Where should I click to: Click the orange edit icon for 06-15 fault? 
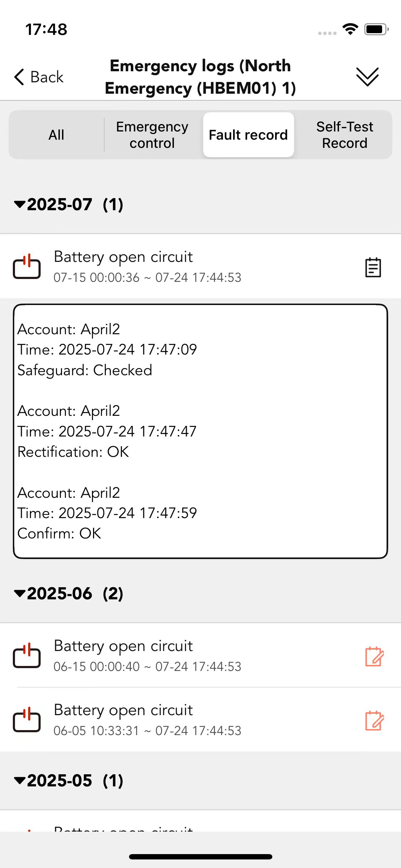point(374,656)
